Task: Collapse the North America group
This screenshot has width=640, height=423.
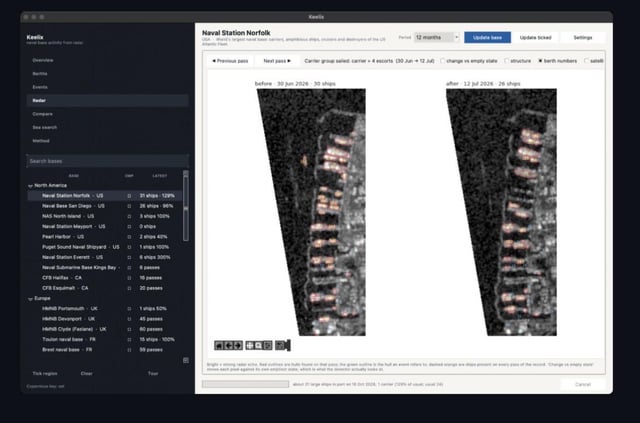Action: point(30,186)
